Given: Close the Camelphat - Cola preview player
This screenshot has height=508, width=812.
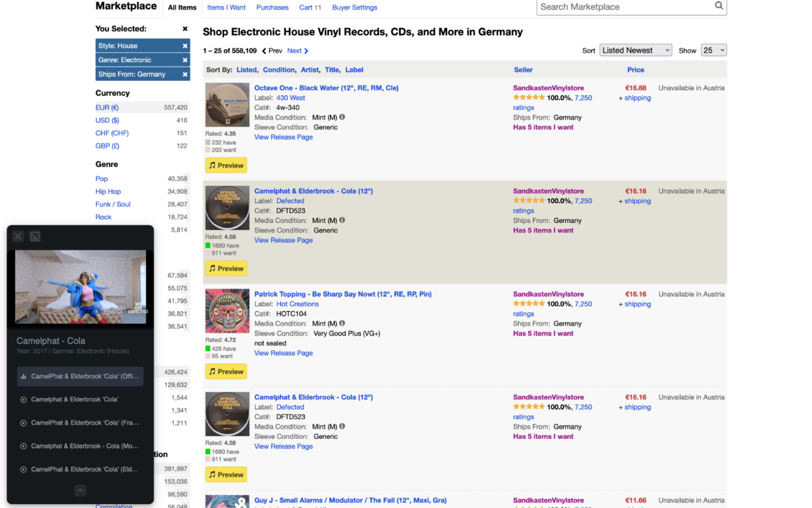Looking at the screenshot, I should tap(18, 236).
